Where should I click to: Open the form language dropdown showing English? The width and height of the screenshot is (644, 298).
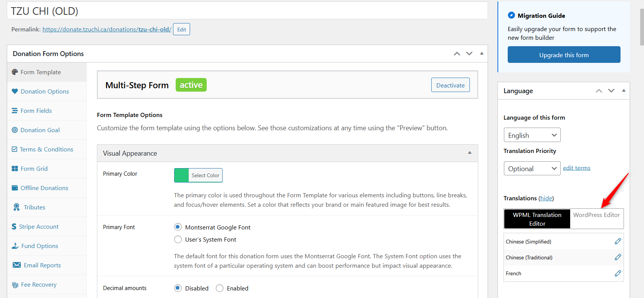click(x=532, y=135)
